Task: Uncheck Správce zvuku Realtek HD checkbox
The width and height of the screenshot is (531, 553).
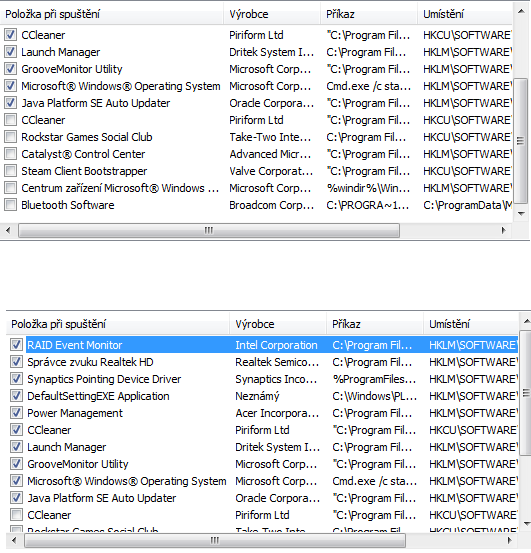Action: click(x=16, y=361)
